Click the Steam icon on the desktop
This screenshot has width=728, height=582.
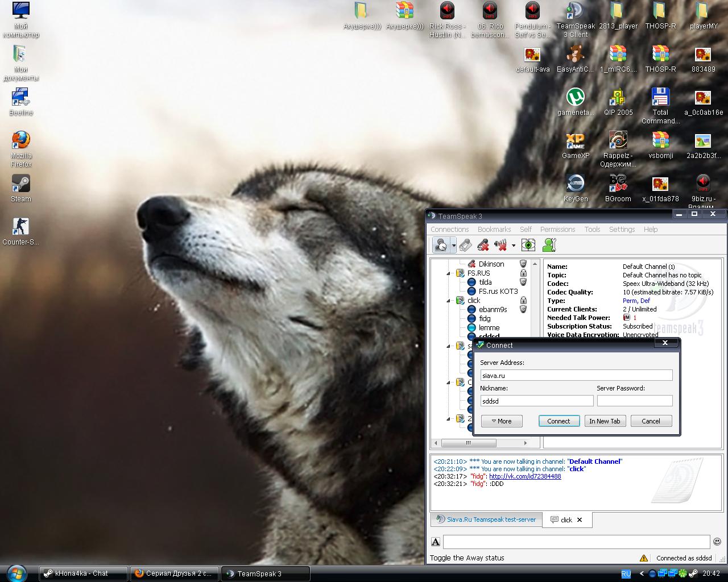(x=20, y=184)
